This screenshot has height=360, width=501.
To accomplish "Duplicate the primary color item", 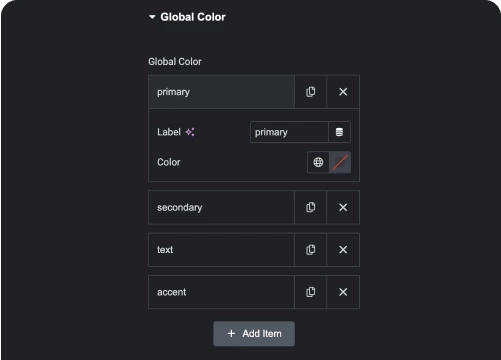I will pos(311,92).
